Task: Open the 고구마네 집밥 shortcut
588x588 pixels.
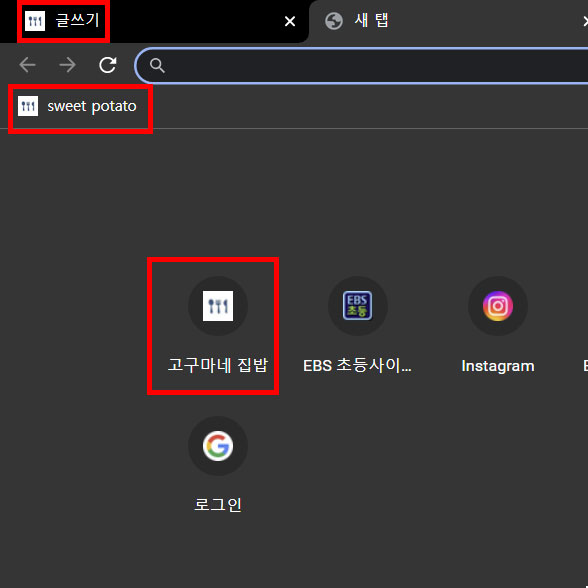Action: pos(218,325)
